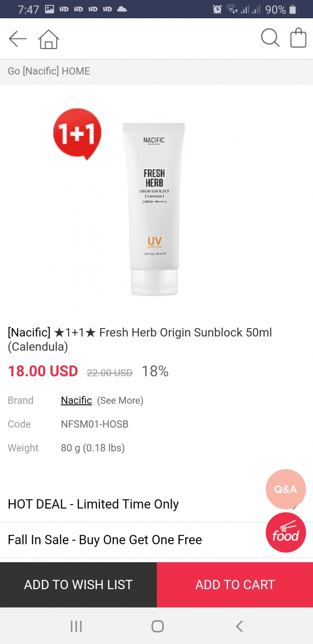This screenshot has width=313, height=644.
Task: Tap the back arrow icon
Action: point(18,39)
